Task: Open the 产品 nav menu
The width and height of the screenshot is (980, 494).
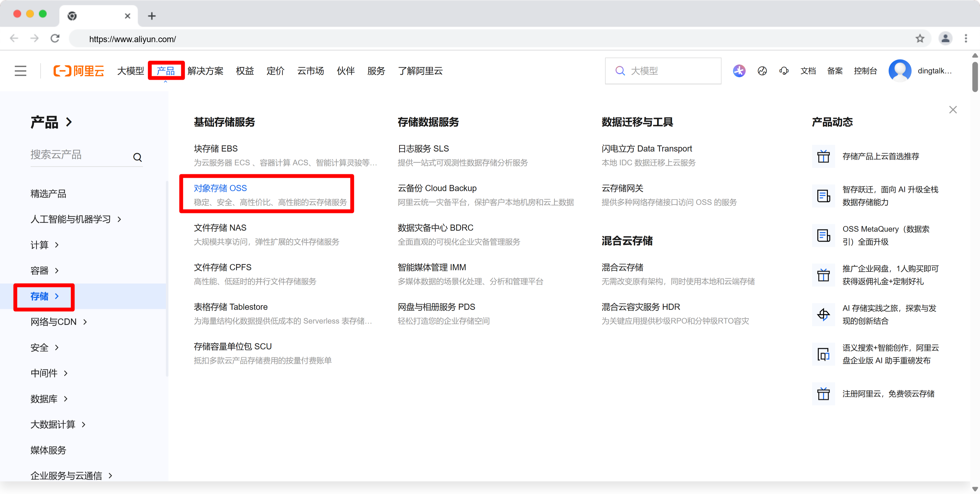Action: [166, 71]
